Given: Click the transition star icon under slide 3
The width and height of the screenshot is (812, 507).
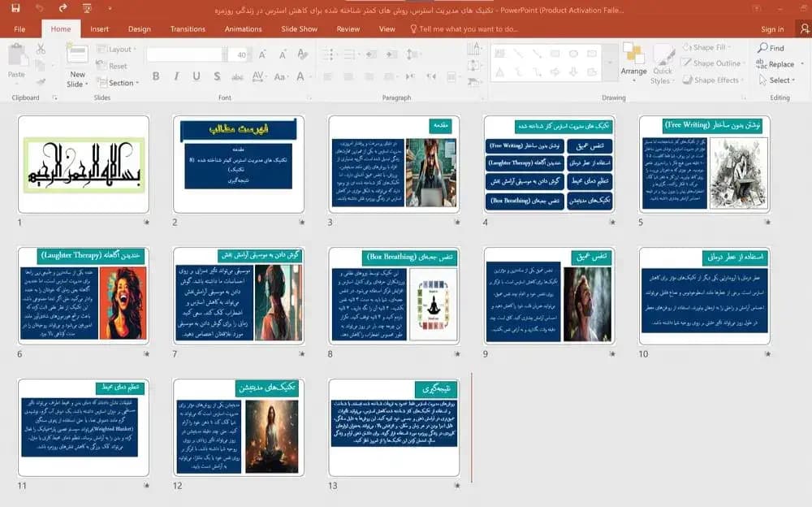Looking at the screenshot, I should point(456,223).
